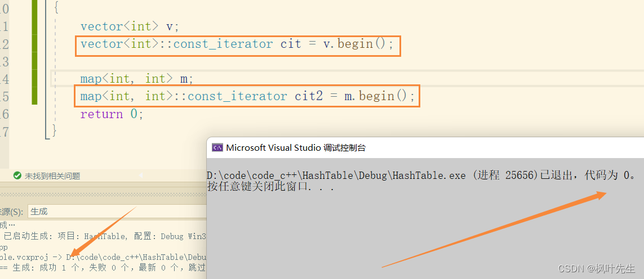
Task: Click the map const_iterator cit2 declaration line
Action: 247,96
